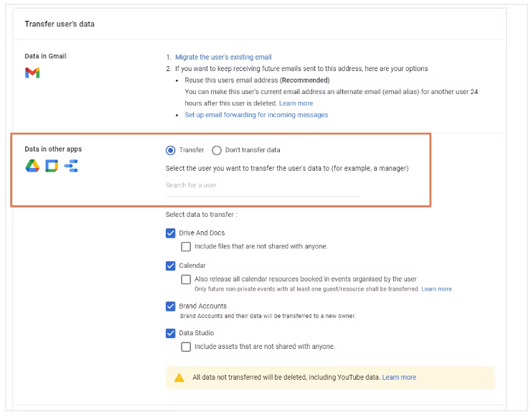Click the yellow warning triangle icon

point(179,377)
